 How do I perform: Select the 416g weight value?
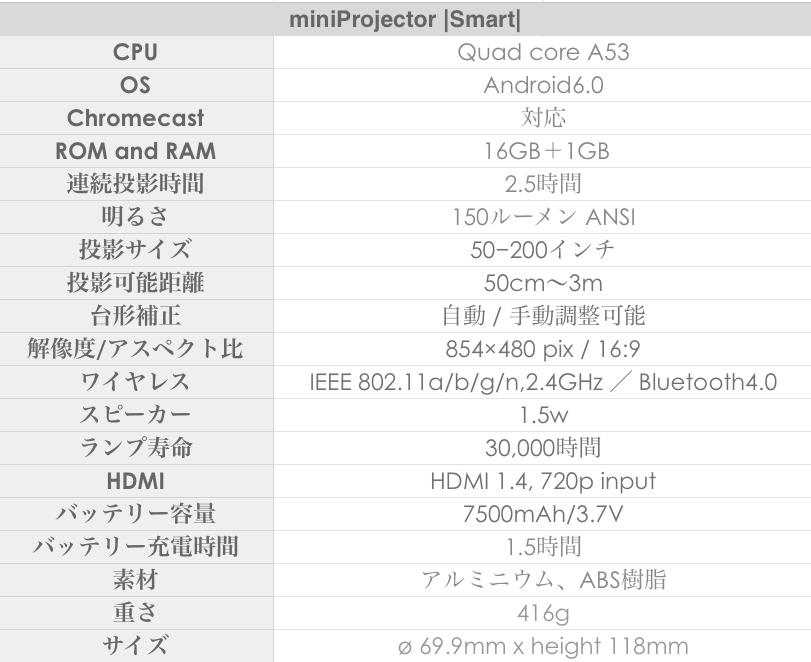coord(543,613)
